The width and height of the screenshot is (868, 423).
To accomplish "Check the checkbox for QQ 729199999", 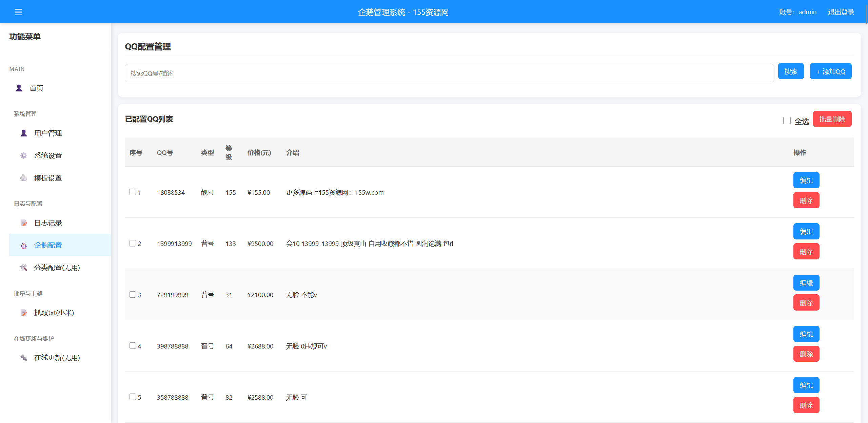I will click(132, 294).
